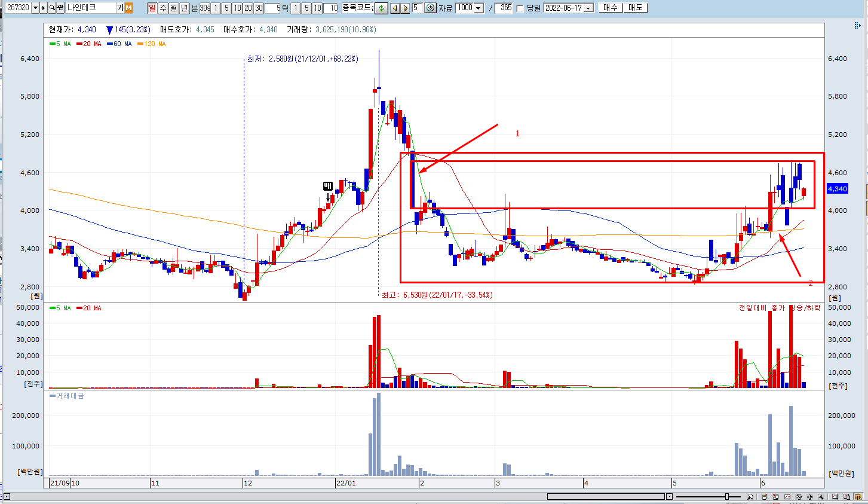Image resolution: width=868 pixels, height=504 pixels.
Task: Click the 20 MA legend in price chart
Action: pyautogui.click(x=89, y=44)
